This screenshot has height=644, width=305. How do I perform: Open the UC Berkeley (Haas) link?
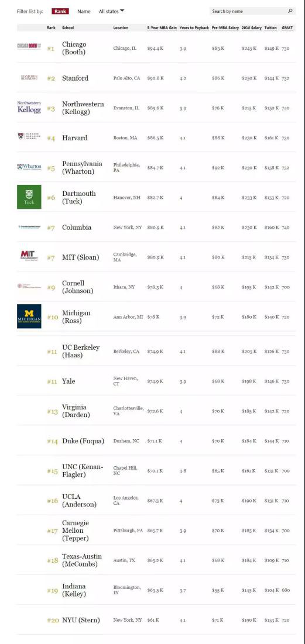81,351
